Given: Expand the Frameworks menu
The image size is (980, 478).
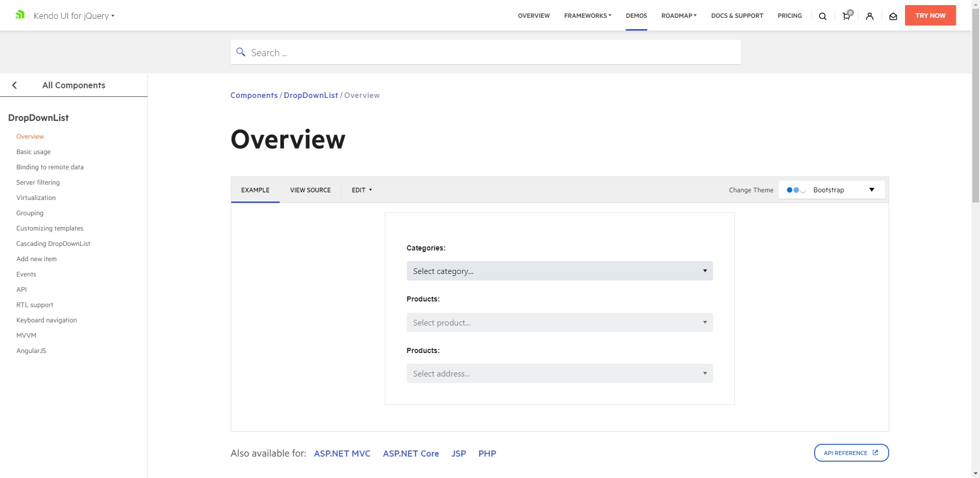Looking at the screenshot, I should 587,16.
